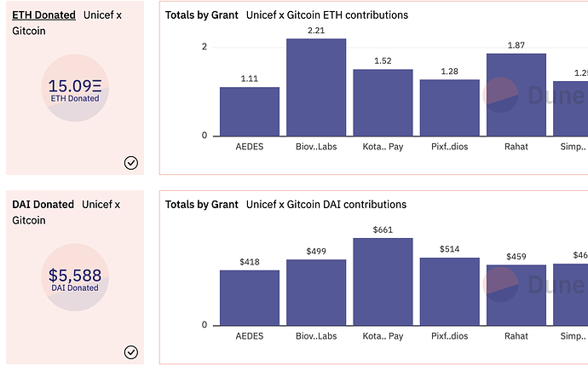Viewport: 588px width, 366px height.
Task: Click the Totals by Grant DAI contributions title
Action: [285, 205]
